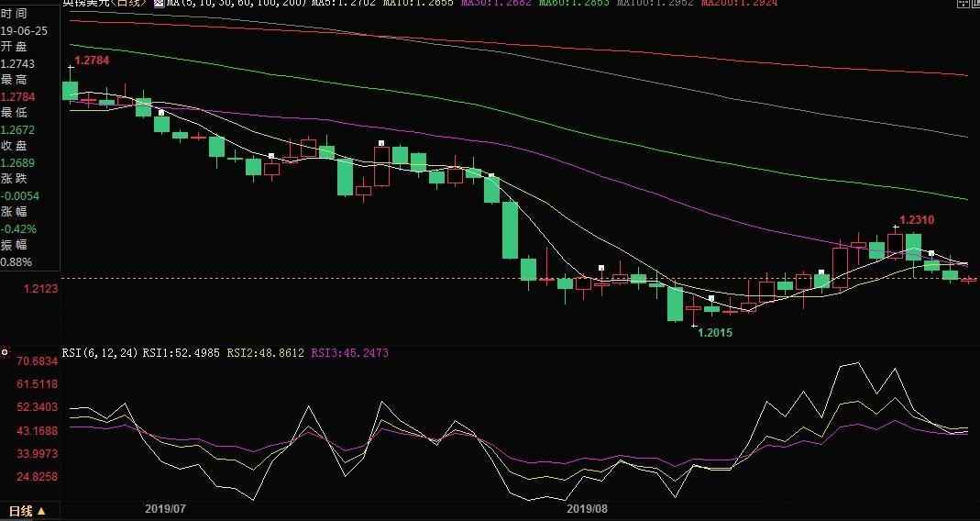
Task: Click the 2019/08 date axis label
Action: tap(588, 507)
